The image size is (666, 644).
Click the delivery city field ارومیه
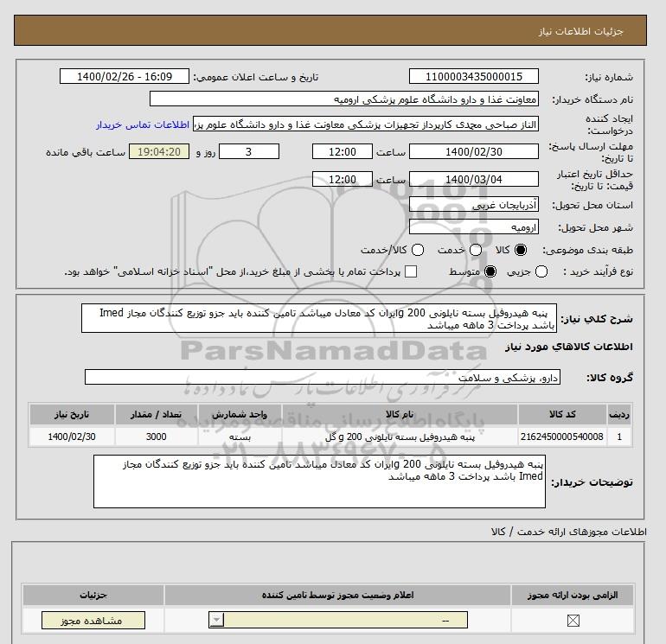pos(474,227)
